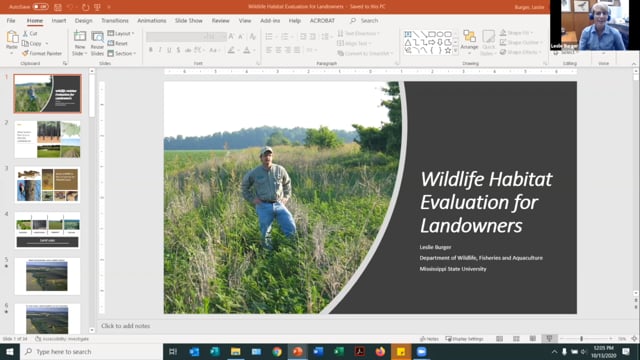640x360 pixels.
Task: Center text in Paragraph group
Action: [x=278, y=50]
